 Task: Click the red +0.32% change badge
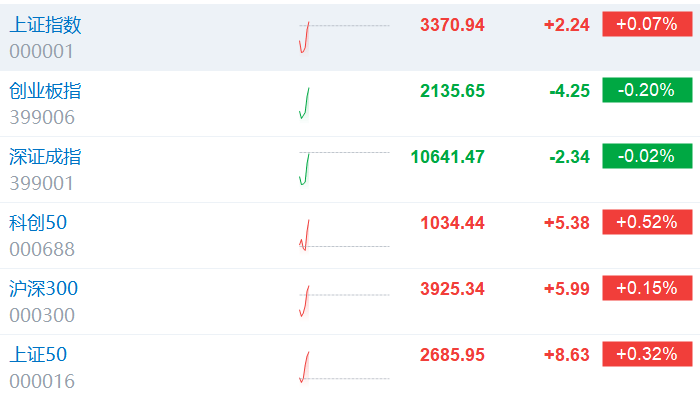point(647,354)
